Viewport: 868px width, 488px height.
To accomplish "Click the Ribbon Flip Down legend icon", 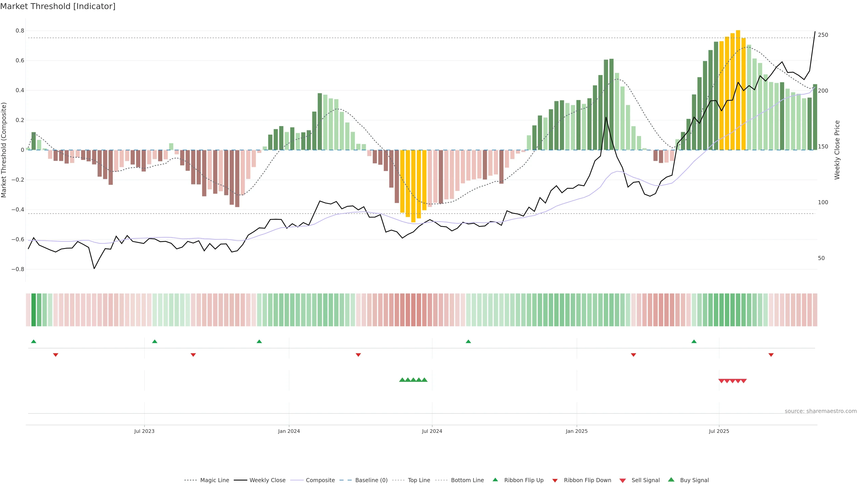I will pyautogui.click(x=555, y=481).
